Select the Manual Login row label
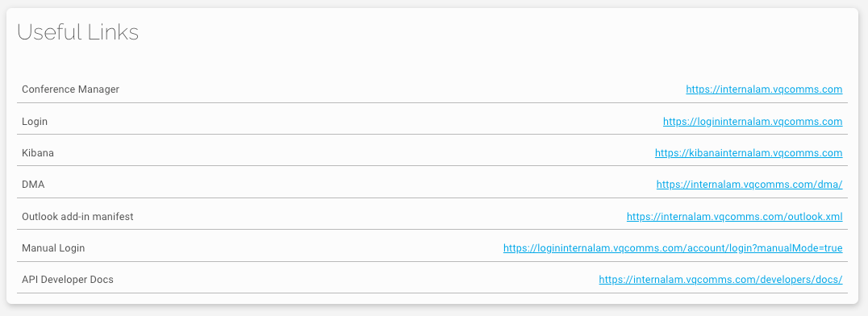The height and width of the screenshot is (316, 868). [53, 248]
